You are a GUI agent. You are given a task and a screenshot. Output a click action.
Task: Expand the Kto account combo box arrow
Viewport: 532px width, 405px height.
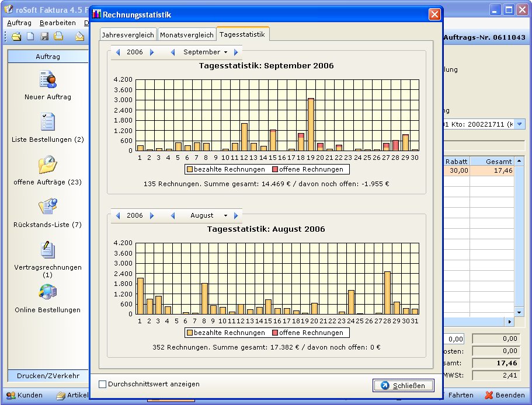[519, 124]
